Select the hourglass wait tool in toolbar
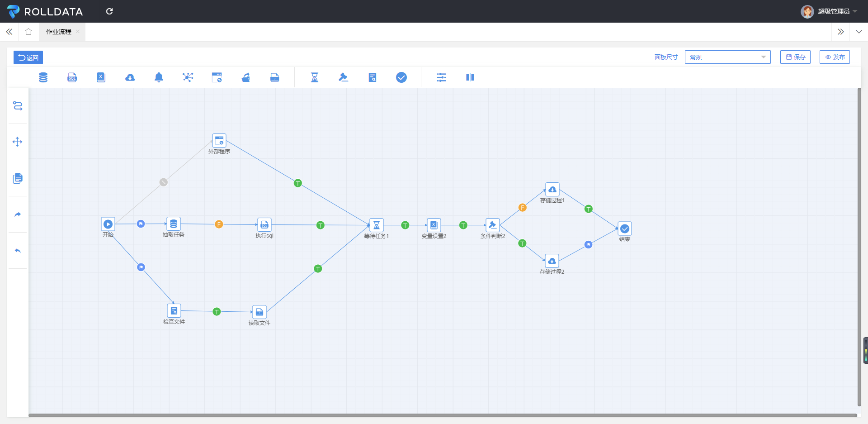This screenshot has height=424, width=868. coord(315,77)
